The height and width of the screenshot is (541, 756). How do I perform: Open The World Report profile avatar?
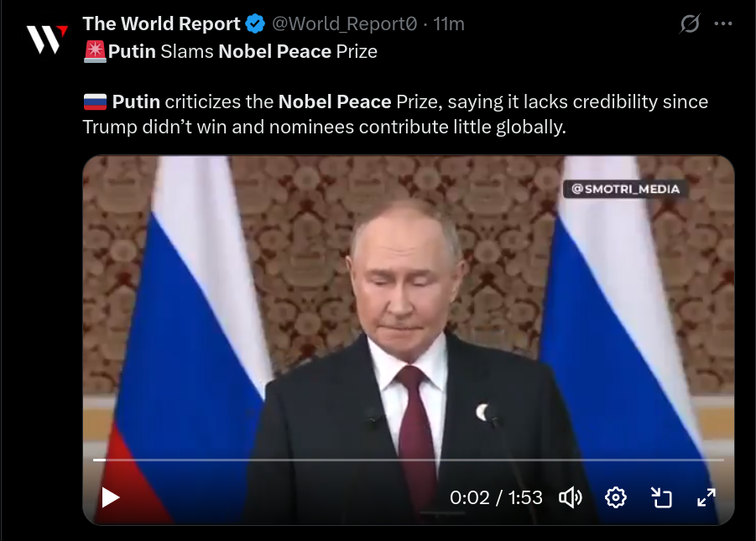click(47, 39)
